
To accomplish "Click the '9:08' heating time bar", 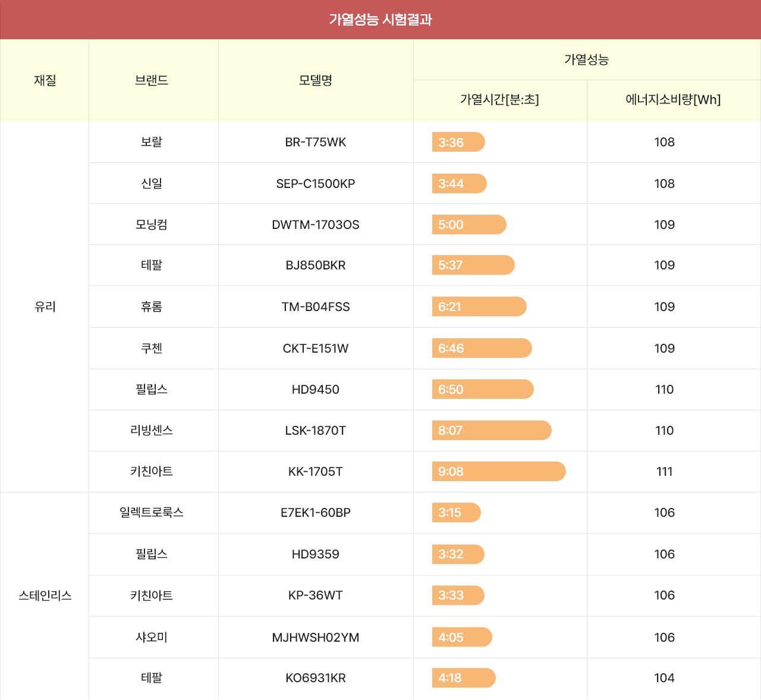I will pos(499,472).
